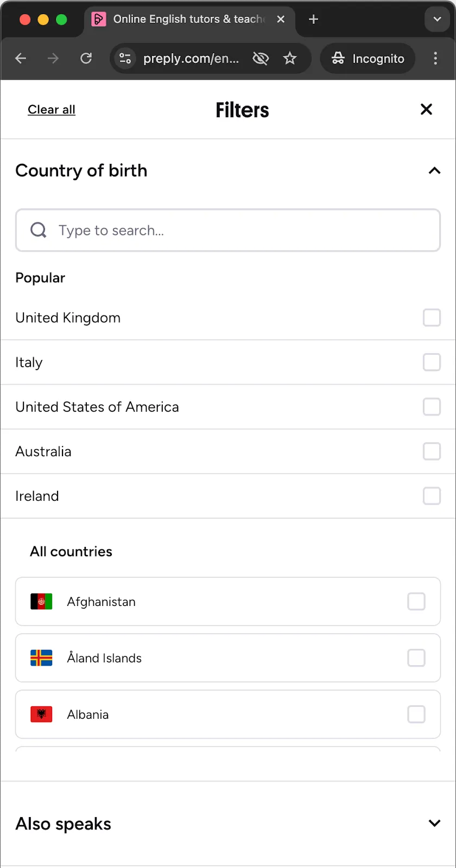Click the Clear all link
Image resolution: width=456 pixels, height=868 pixels.
[52, 110]
